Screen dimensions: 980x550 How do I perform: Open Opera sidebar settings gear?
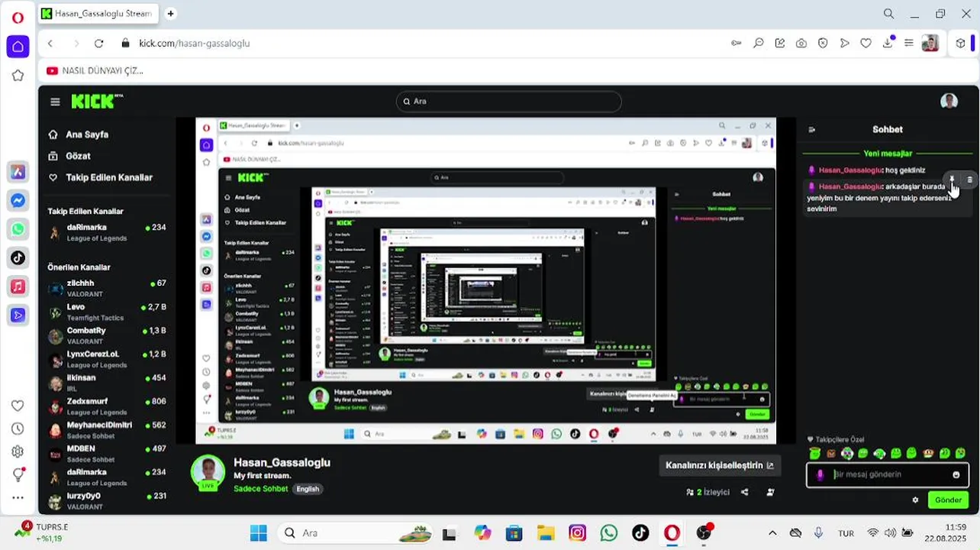(x=18, y=451)
